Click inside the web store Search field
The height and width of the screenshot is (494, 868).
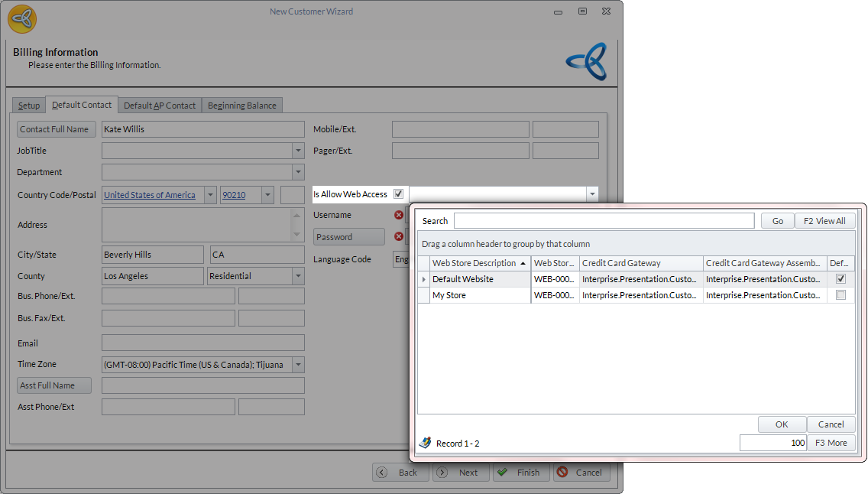pos(604,221)
